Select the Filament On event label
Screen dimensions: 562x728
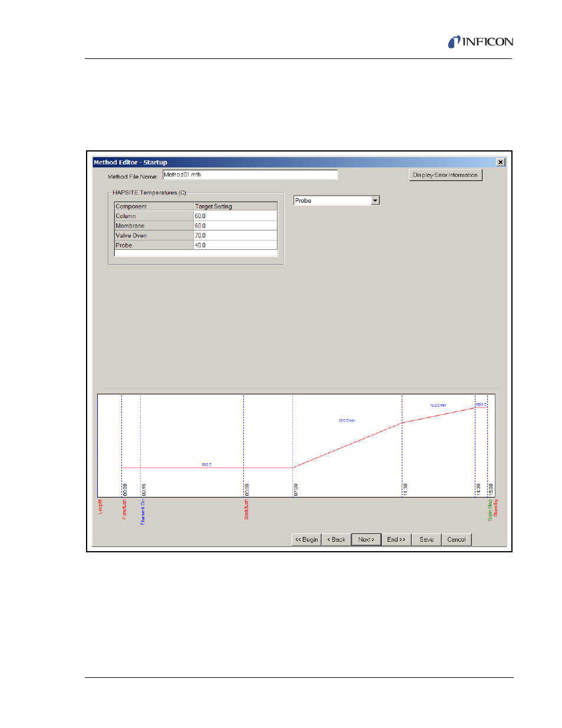(x=143, y=512)
